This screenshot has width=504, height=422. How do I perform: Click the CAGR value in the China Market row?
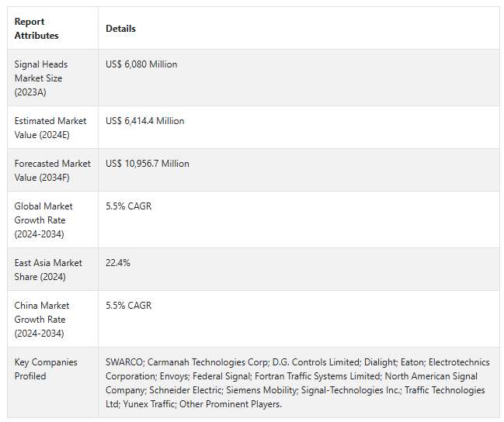127,306
